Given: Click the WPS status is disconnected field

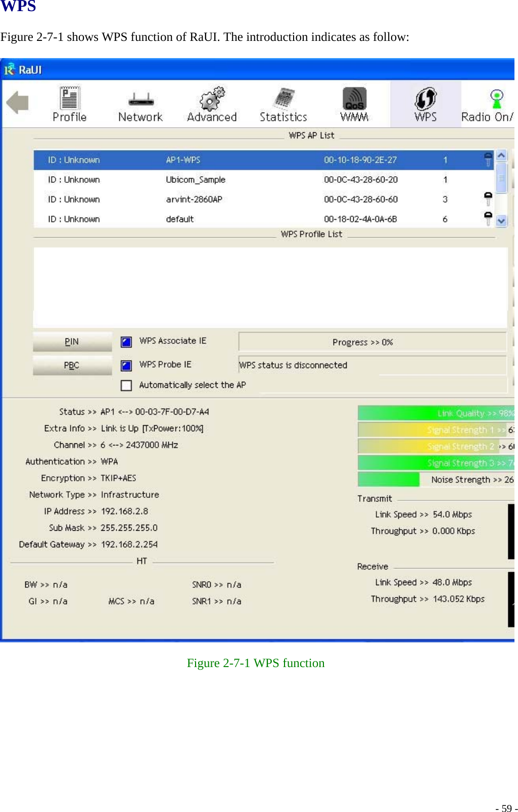Looking at the screenshot, I should [x=372, y=365].
